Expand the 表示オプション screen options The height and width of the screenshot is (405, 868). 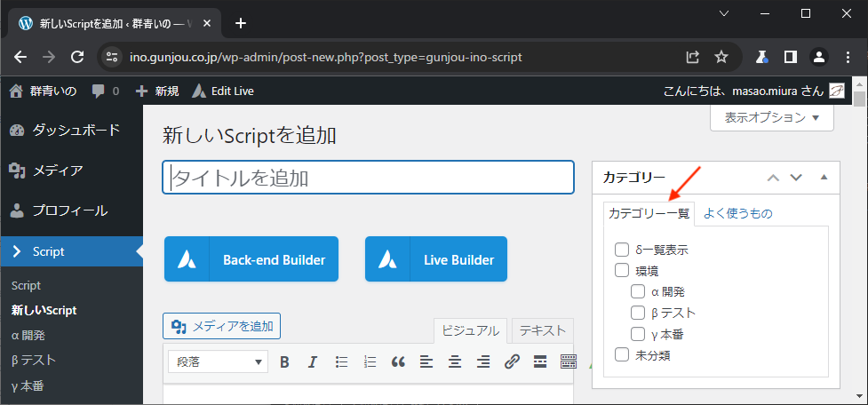pyautogui.click(x=771, y=117)
